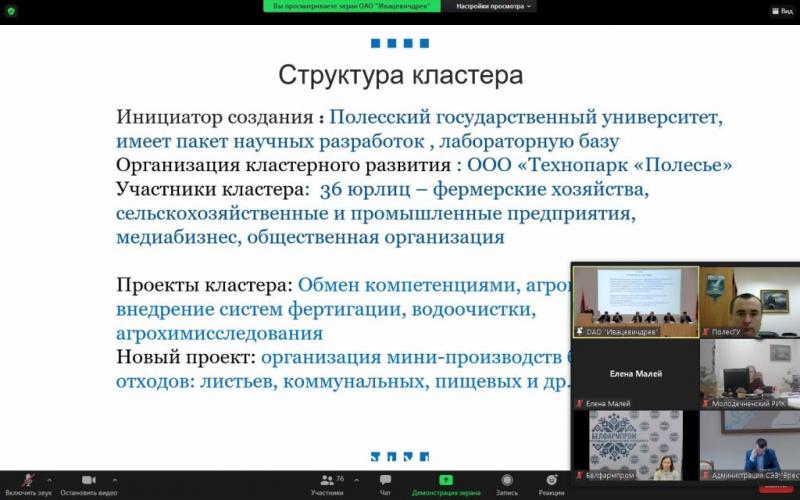
Task: Click the label 'Новый проект:'
Action: coord(186,357)
